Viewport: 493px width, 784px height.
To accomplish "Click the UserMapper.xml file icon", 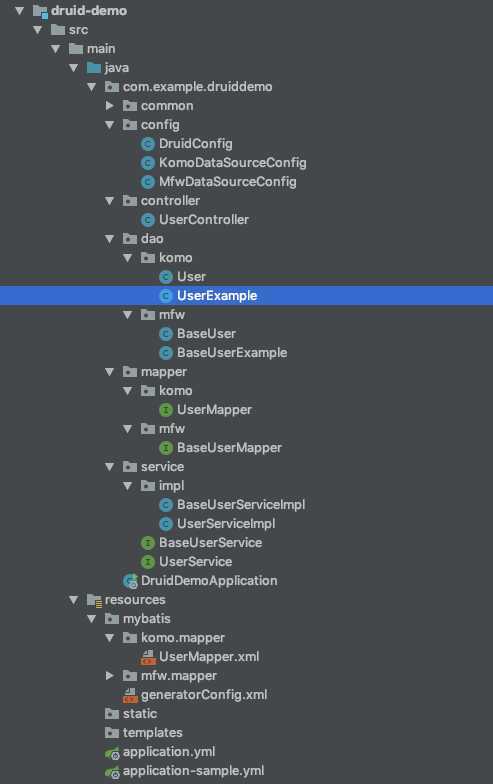I will click(148, 657).
